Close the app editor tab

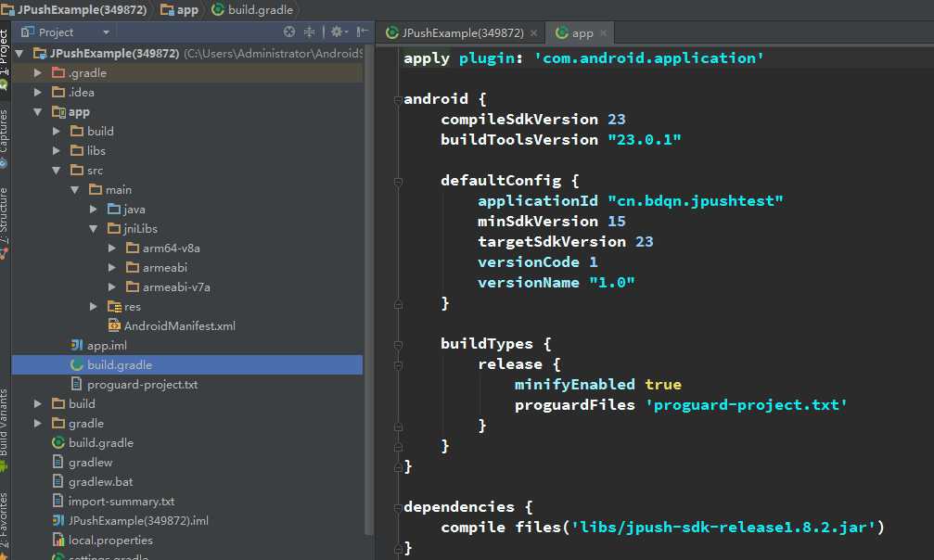click(x=604, y=32)
